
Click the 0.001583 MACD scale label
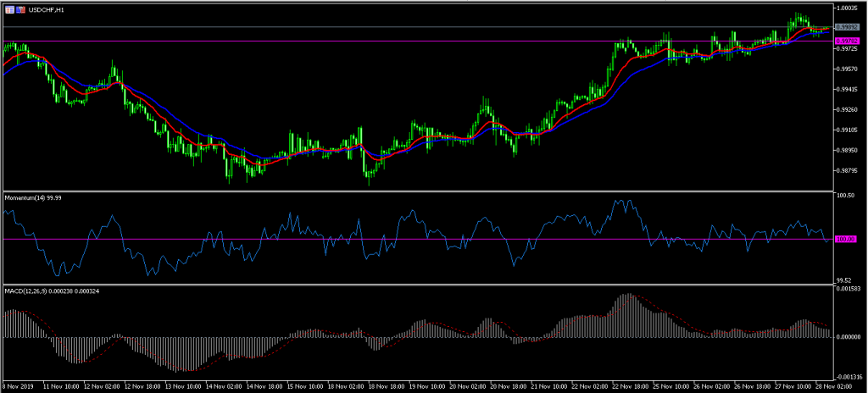(848, 289)
